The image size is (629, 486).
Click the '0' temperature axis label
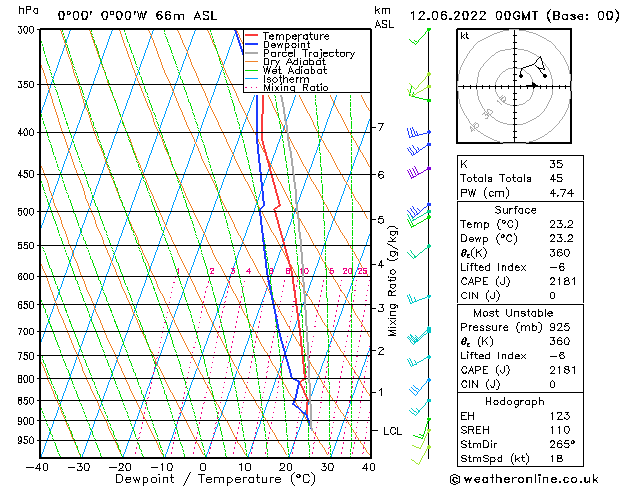[x=203, y=467]
